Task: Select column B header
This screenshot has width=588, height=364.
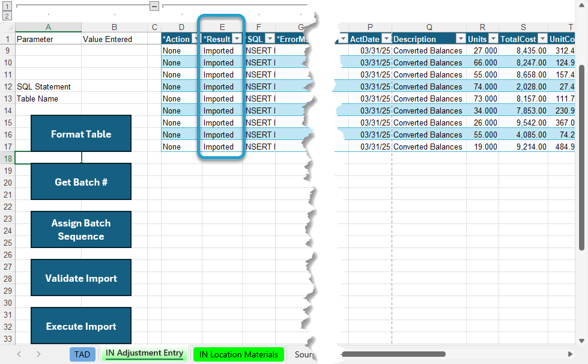Action: 114,27
